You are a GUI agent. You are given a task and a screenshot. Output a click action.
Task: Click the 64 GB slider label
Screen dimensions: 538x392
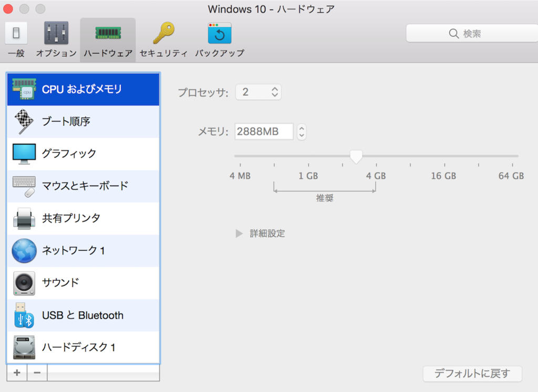[x=511, y=176]
